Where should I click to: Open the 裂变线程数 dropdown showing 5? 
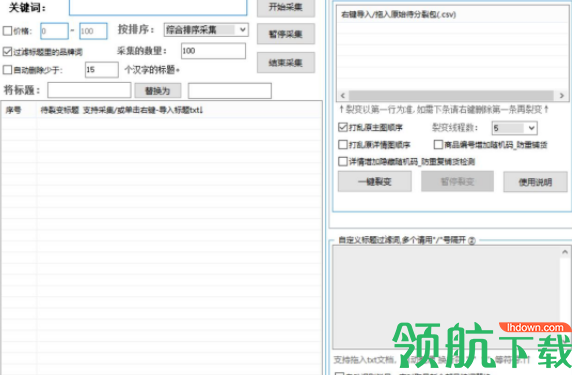[x=514, y=128]
